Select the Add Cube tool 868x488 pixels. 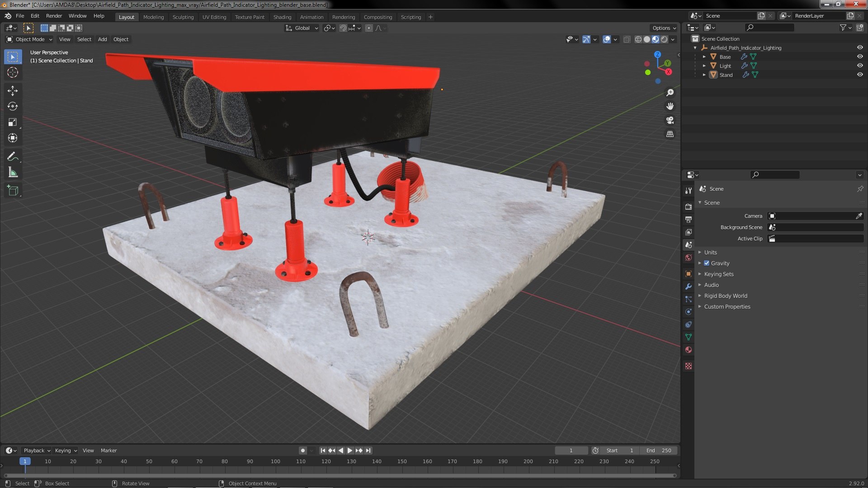[x=13, y=191]
